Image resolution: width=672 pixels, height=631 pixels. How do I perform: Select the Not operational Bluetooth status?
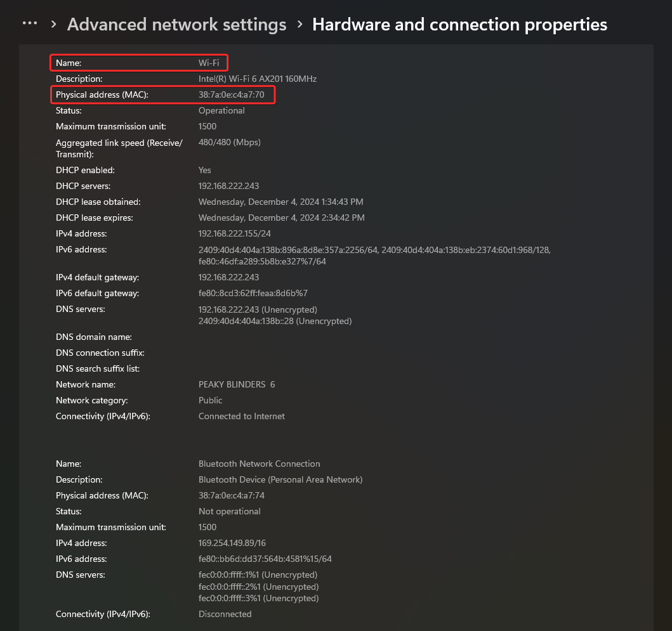pos(229,511)
